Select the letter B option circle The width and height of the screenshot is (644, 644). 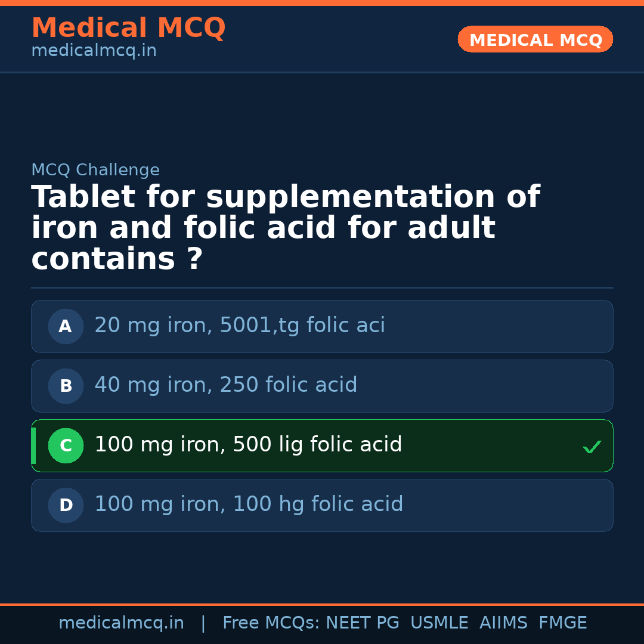(x=66, y=386)
